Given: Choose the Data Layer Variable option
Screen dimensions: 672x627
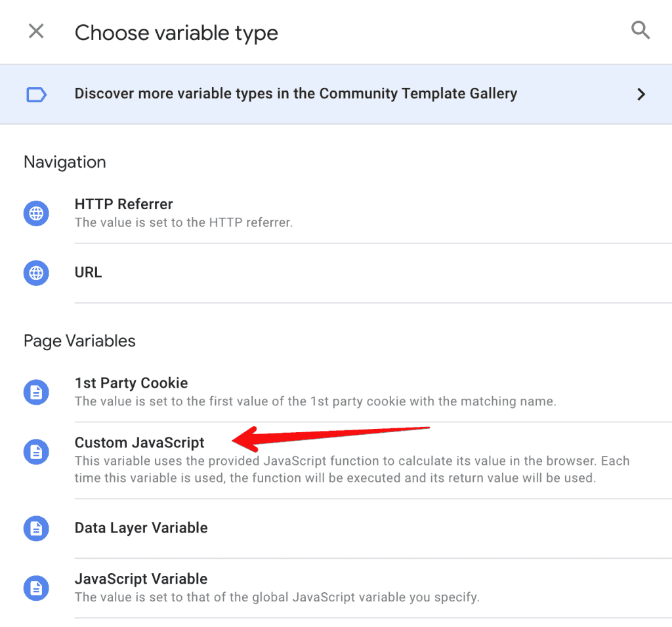Looking at the screenshot, I should [140, 529].
